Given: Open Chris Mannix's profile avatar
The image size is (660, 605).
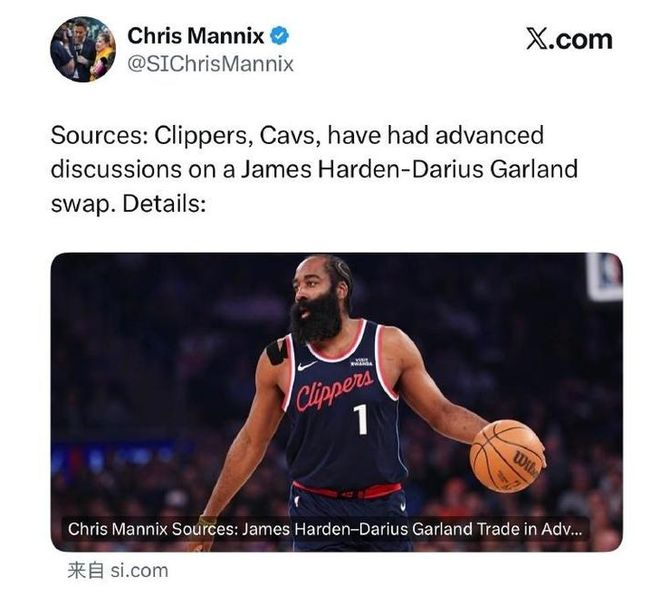Looking at the screenshot, I should click(x=83, y=49).
